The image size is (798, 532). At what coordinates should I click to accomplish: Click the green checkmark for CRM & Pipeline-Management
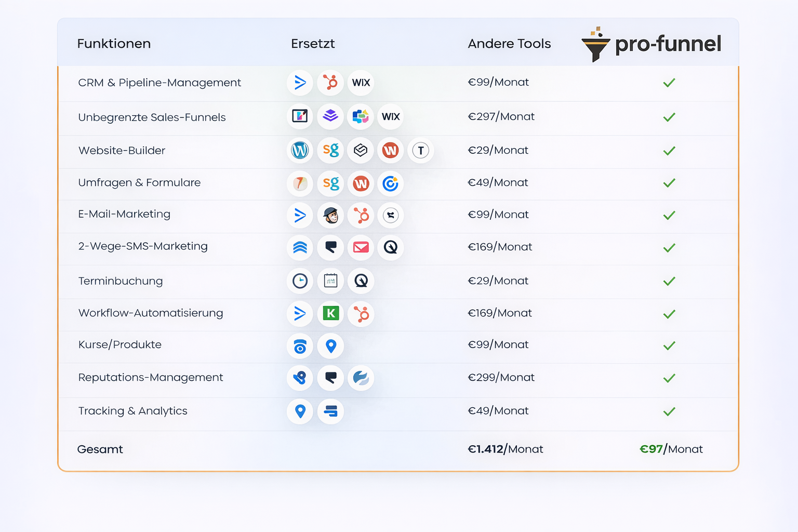pos(669,83)
